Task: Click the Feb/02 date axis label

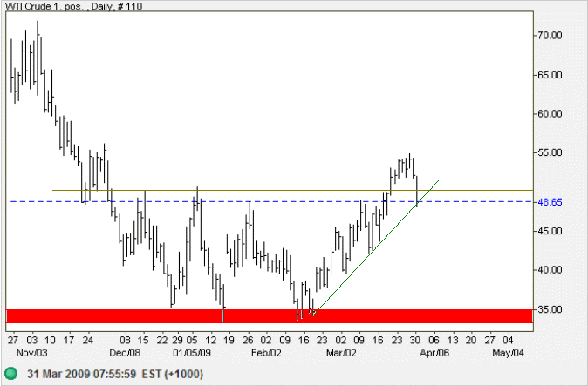Action: pos(266,353)
